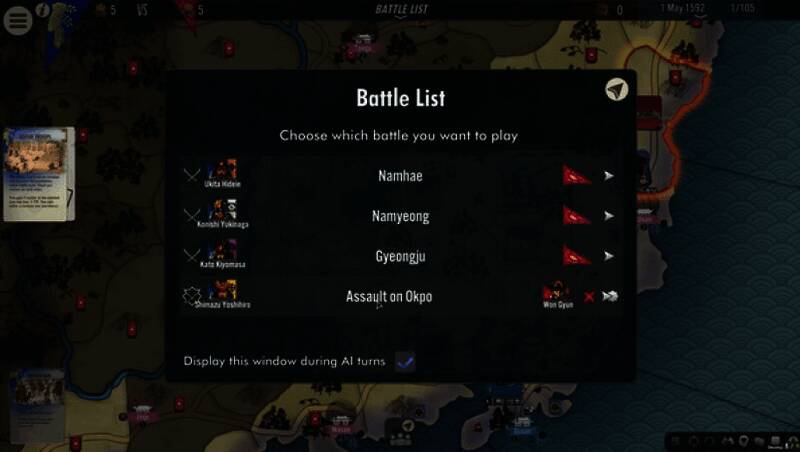Viewport: 800px width, 452px height.
Task: Open the event card thumbnail on left
Action: [x=39, y=174]
